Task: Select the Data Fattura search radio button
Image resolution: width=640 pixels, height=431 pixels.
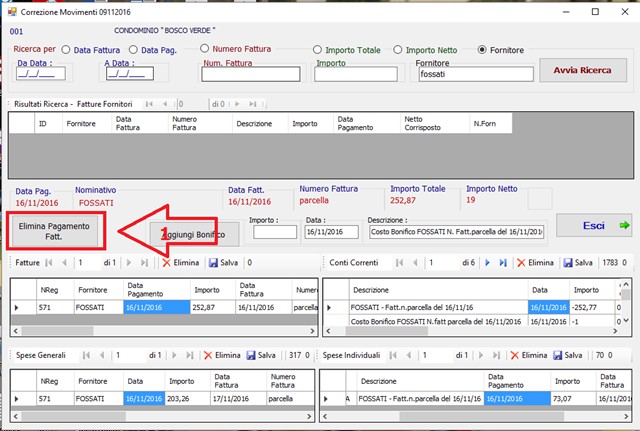Action: pyautogui.click(x=66, y=50)
